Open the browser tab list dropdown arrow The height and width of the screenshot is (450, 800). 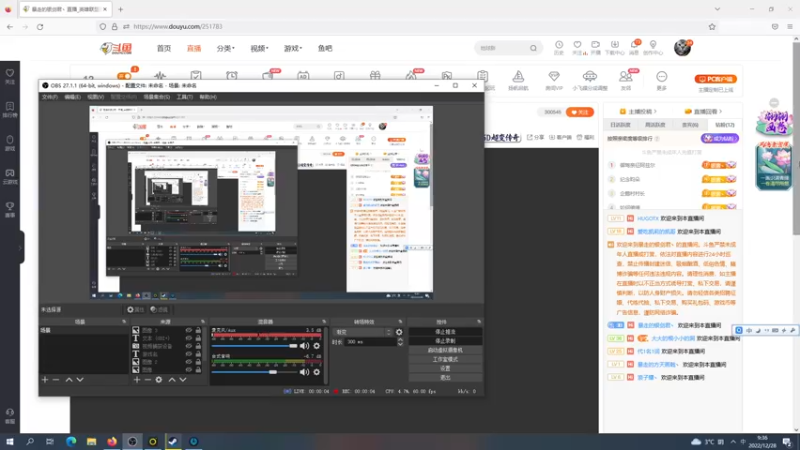[717, 9]
